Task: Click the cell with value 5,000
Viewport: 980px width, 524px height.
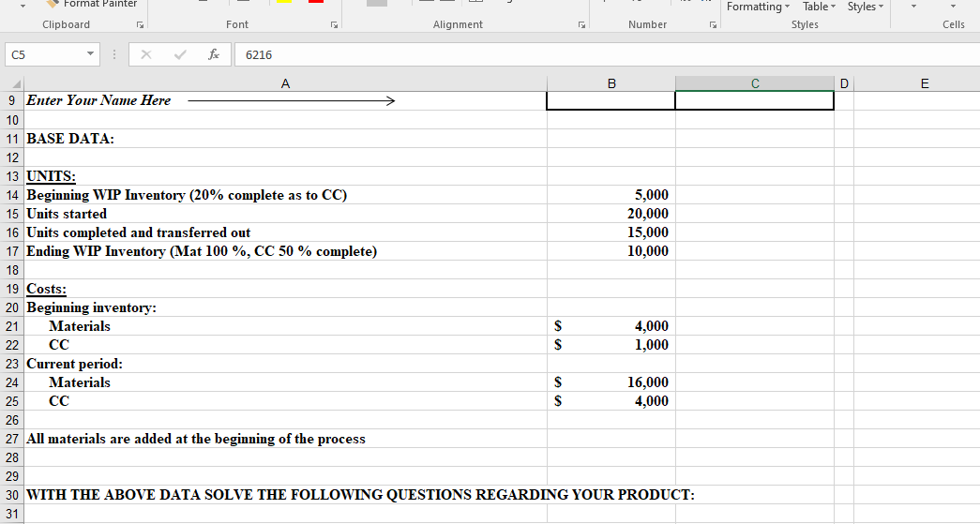Action: point(611,195)
